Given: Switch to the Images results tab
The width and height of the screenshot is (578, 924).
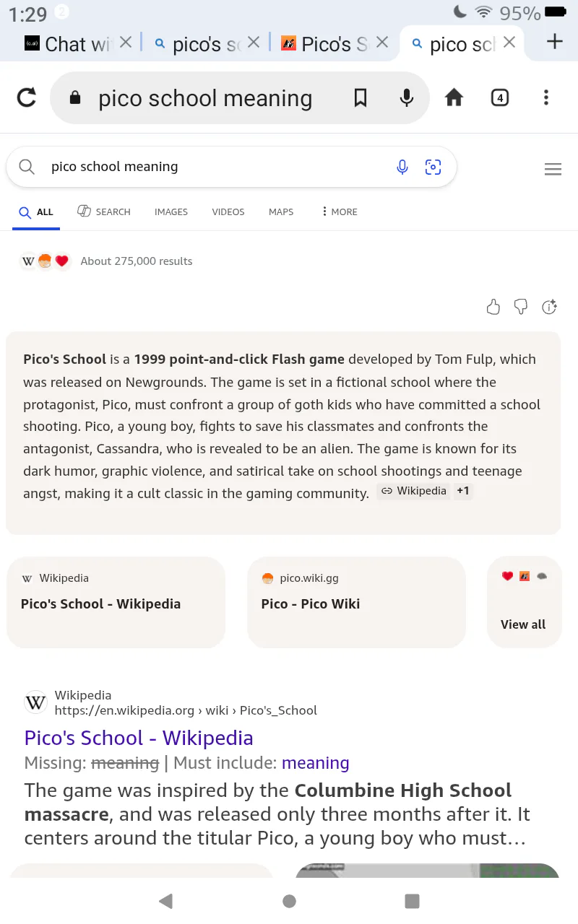Looking at the screenshot, I should pyautogui.click(x=171, y=212).
